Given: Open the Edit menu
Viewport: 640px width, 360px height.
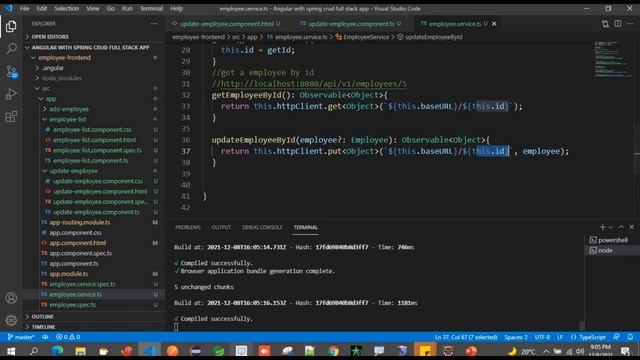Looking at the screenshot, I should [x=42, y=9].
